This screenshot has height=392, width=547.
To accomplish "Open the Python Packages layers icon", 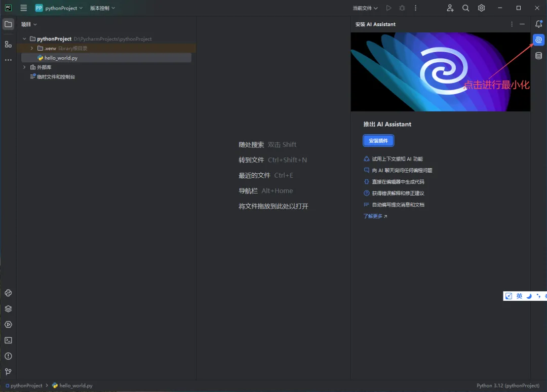I will 9,308.
